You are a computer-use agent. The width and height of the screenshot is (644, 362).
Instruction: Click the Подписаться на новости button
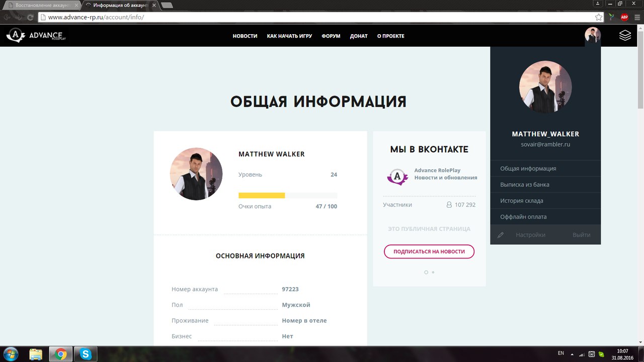[429, 251]
